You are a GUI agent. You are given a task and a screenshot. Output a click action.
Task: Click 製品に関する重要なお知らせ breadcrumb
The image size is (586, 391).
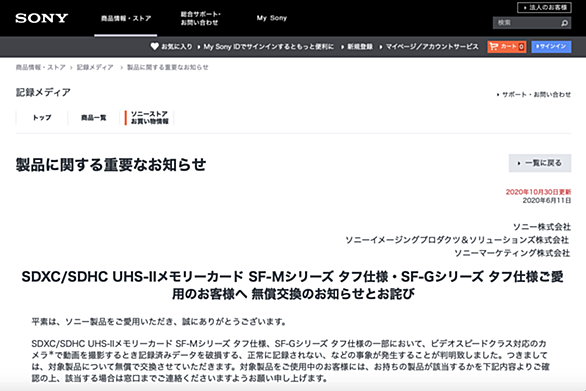pos(168,67)
